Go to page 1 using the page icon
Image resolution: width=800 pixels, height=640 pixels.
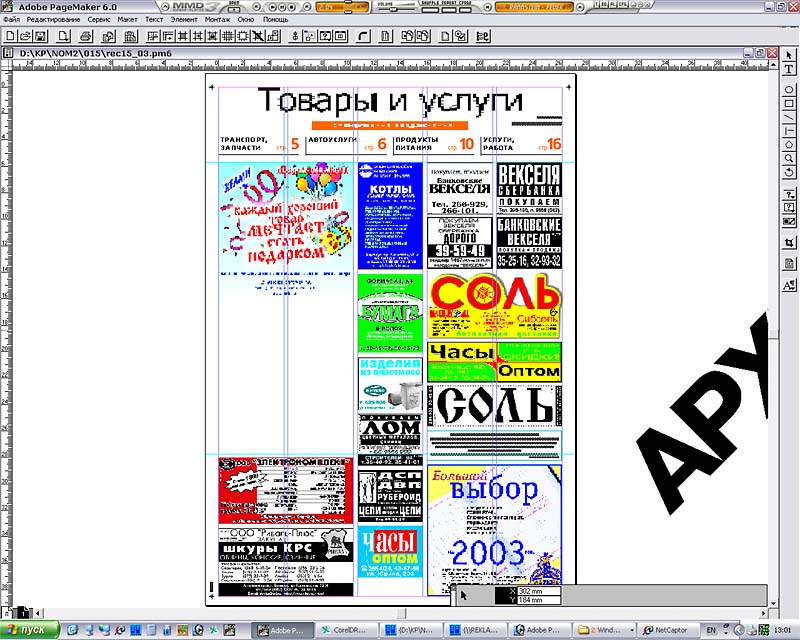tap(24, 612)
